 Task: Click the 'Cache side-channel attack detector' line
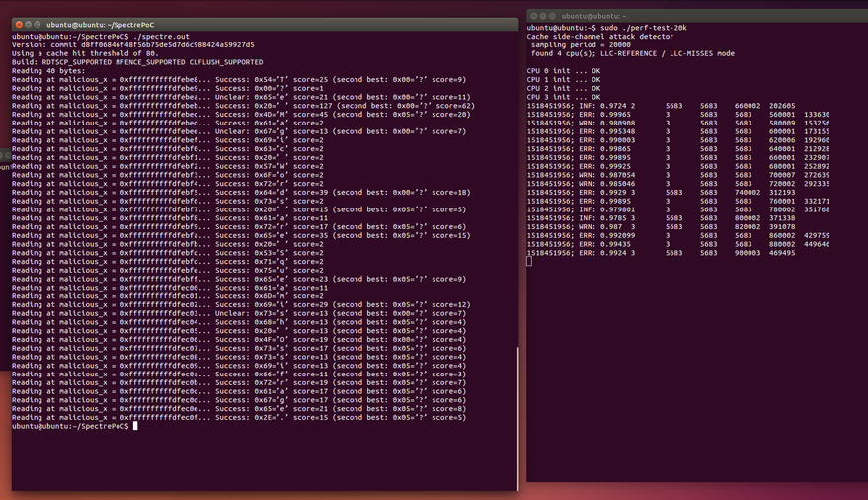point(594,37)
